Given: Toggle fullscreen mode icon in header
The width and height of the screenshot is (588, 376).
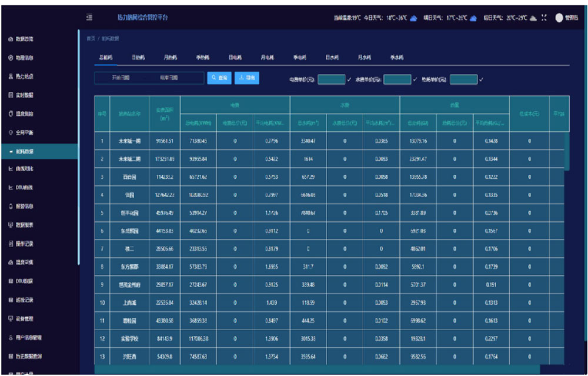Looking at the screenshot, I should [544, 18].
